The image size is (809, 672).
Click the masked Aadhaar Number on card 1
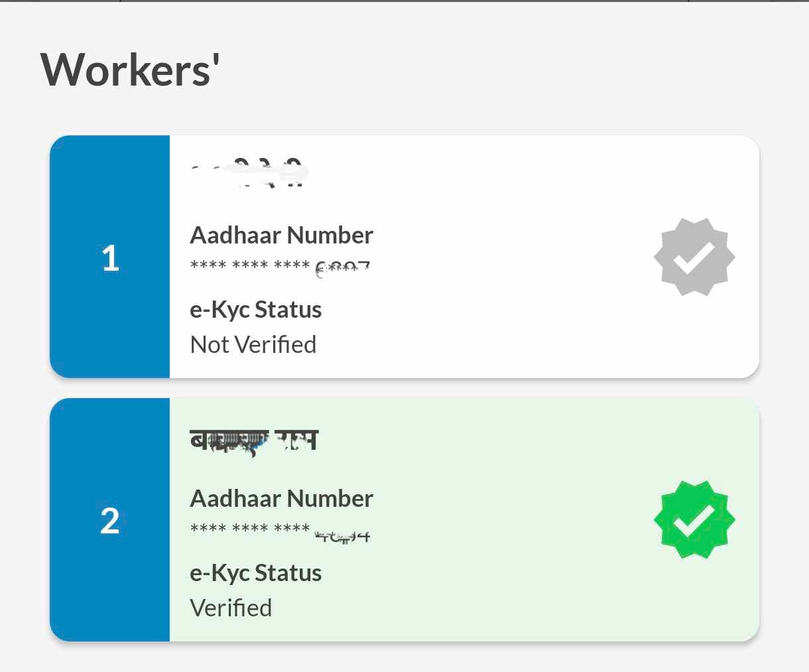[279, 265]
